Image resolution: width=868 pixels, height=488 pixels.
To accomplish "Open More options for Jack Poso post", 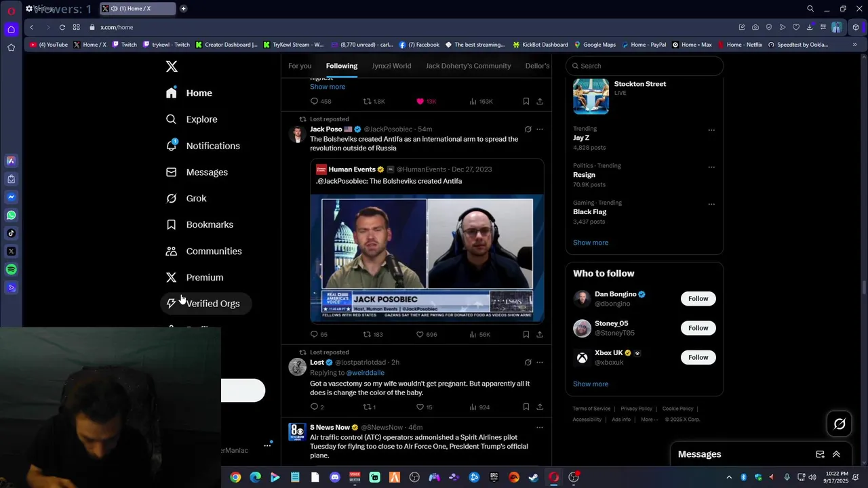I will pos(540,129).
